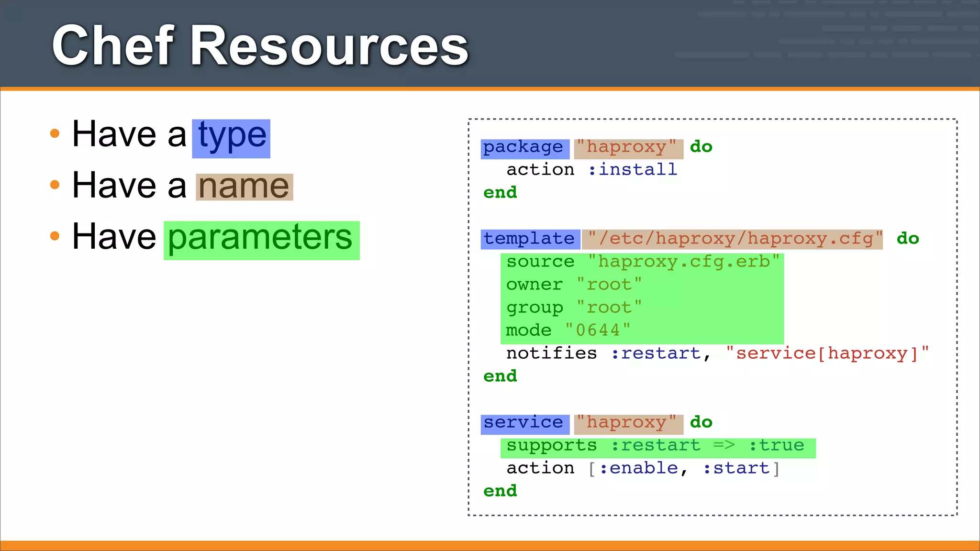
Task: Select the highlighted word 'type'
Action: click(x=232, y=138)
